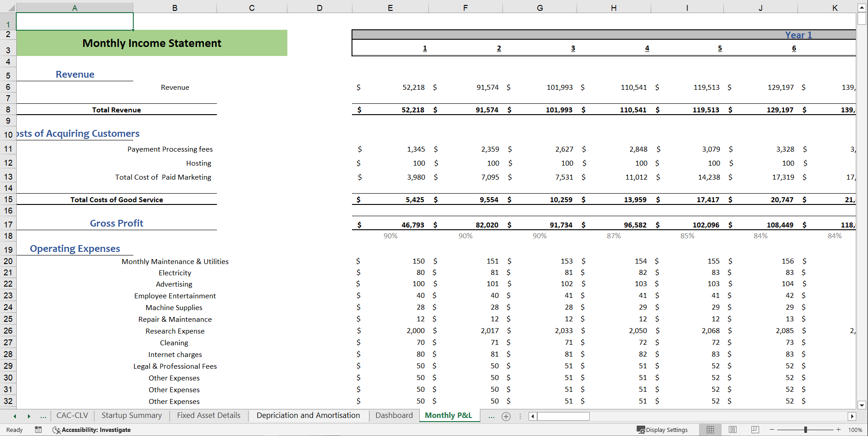Click the 100% zoom level
The height and width of the screenshot is (436, 868).
[x=855, y=430]
